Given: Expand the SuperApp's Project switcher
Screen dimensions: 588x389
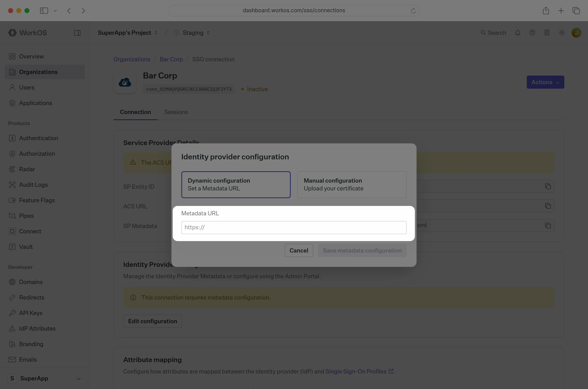Looking at the screenshot, I should [x=128, y=33].
